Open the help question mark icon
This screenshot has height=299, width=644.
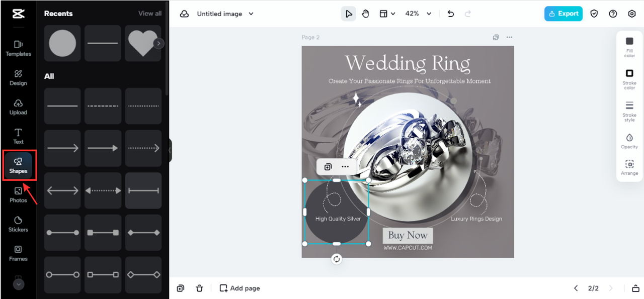click(x=613, y=14)
